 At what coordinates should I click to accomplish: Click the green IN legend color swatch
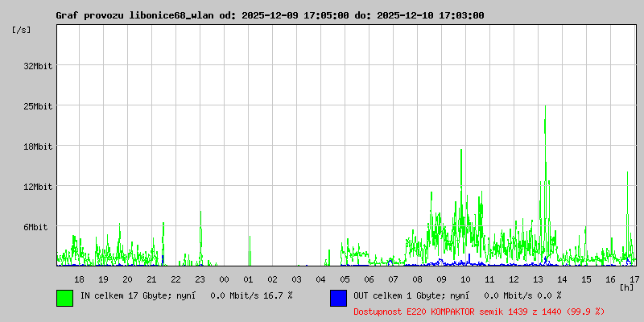click(x=64, y=298)
